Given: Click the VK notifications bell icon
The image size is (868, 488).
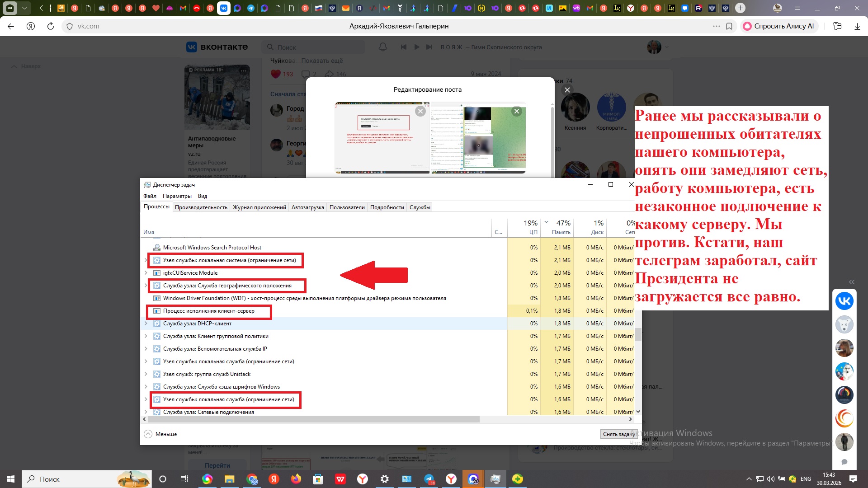Looking at the screenshot, I should coord(382,47).
